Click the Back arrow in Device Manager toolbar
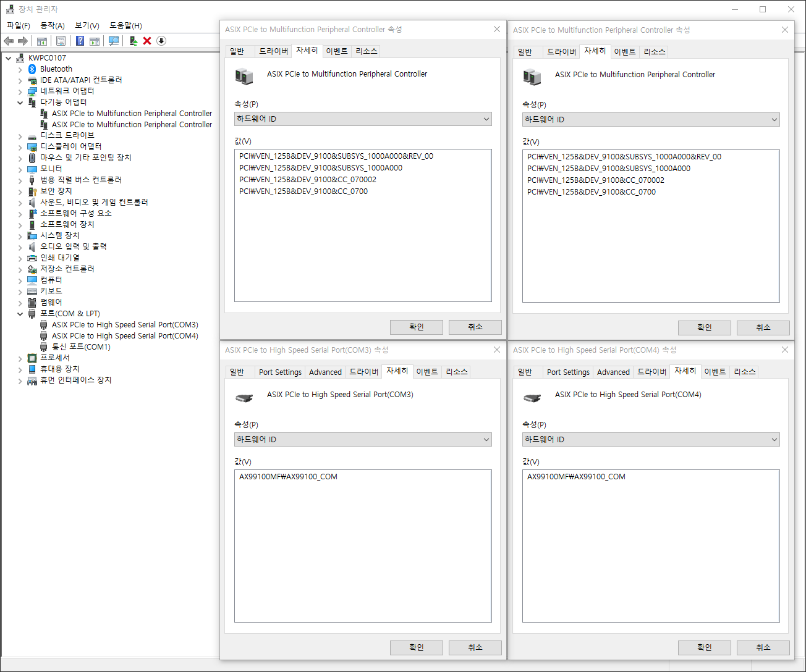The height and width of the screenshot is (672, 806). pos(9,41)
